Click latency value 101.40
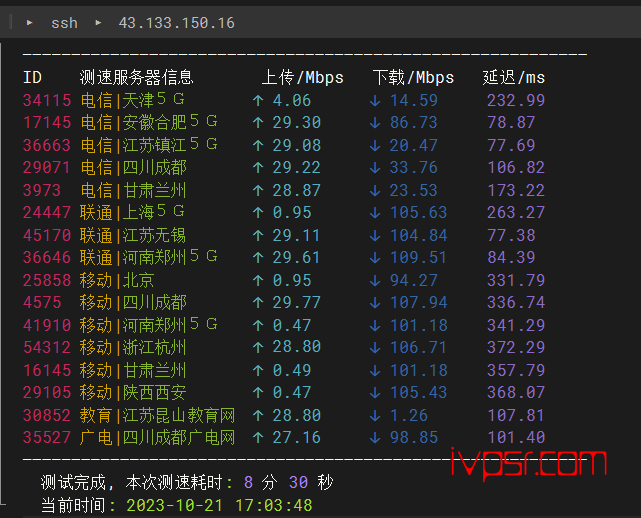This screenshot has width=641, height=518. click(x=516, y=437)
